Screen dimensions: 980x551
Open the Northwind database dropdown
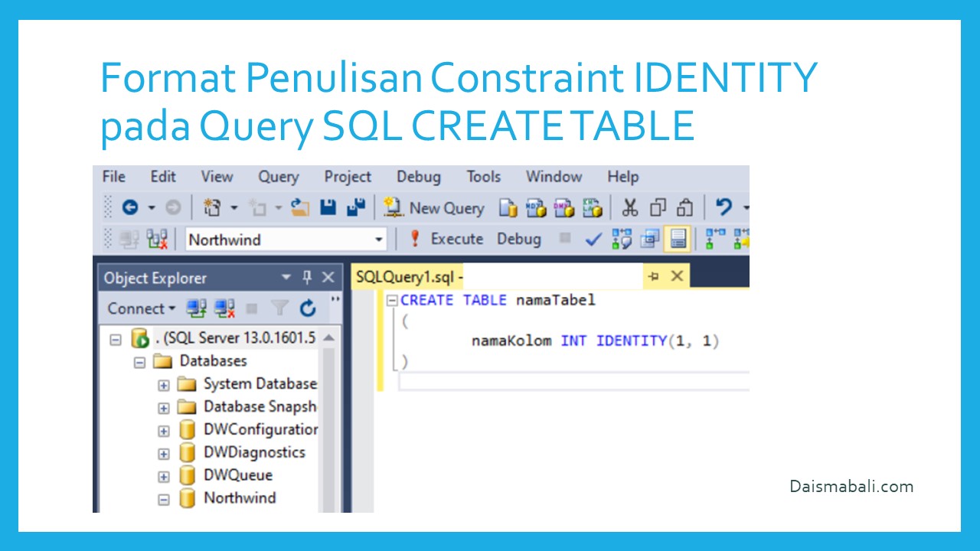coord(378,240)
